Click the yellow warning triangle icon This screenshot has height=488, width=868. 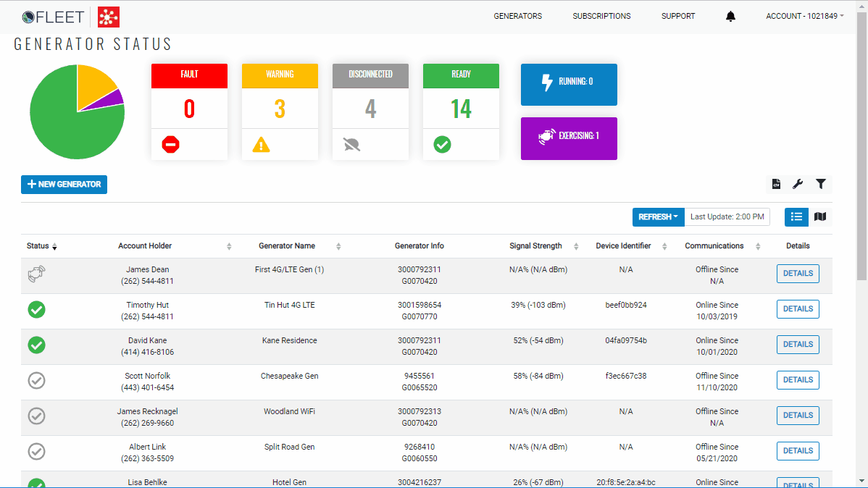(262, 145)
